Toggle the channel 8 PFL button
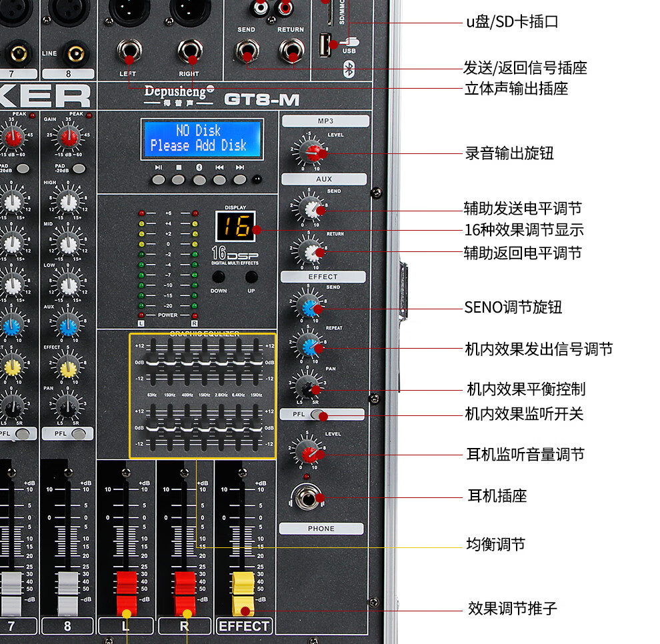Screen dimensions: 660x644 (x=79, y=434)
